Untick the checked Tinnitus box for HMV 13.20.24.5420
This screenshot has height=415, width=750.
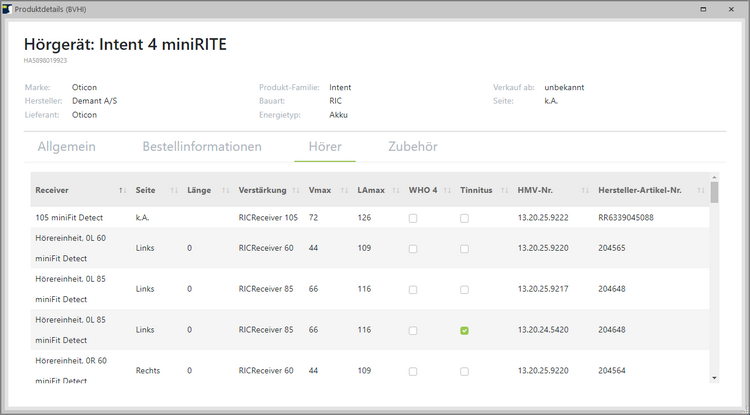pyautogui.click(x=464, y=330)
